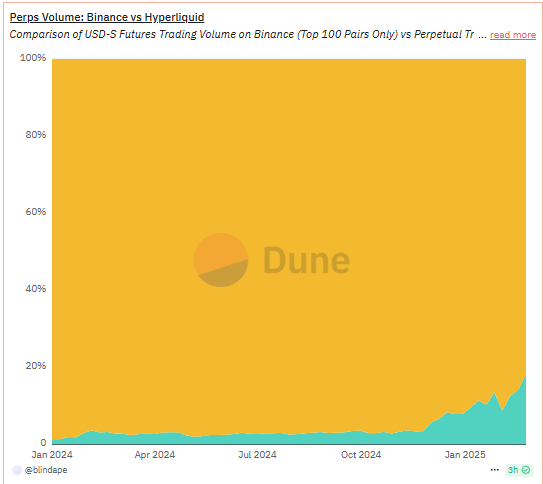Click the blindape avatar icon

click(x=17, y=470)
